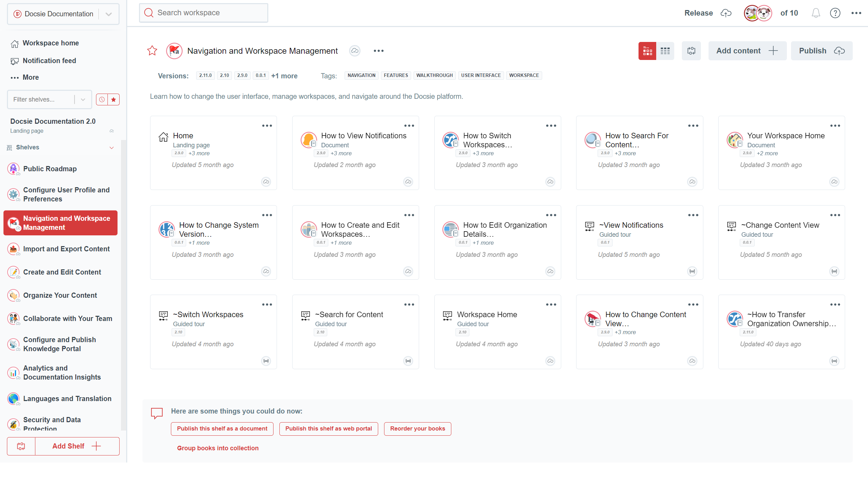The image size is (868, 478).
Task: Select Collaborate with Your Team shelf
Action: (x=61, y=319)
